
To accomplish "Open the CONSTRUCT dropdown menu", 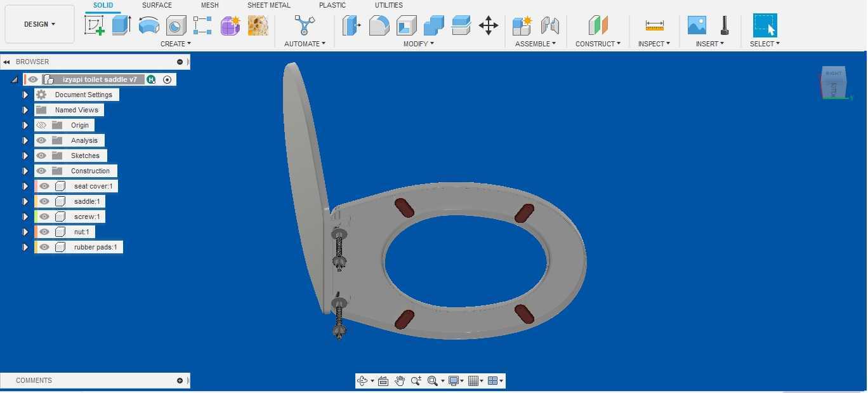I will (598, 44).
